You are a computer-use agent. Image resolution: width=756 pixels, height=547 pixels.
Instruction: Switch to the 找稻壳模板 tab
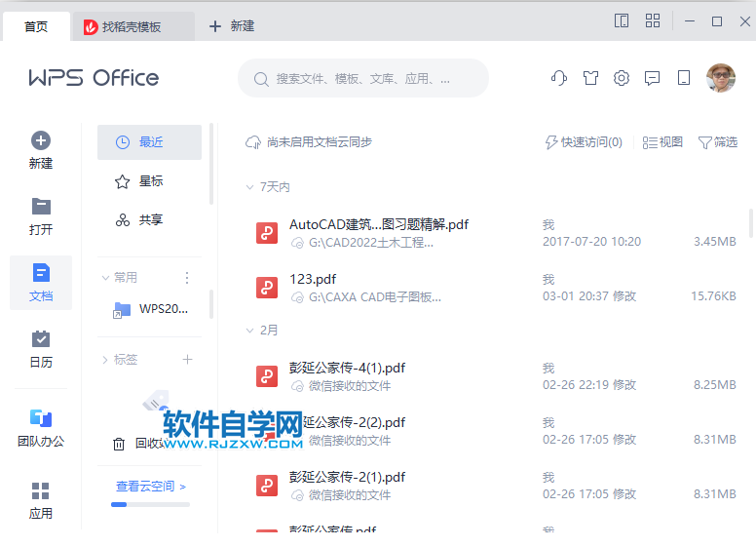click(132, 26)
